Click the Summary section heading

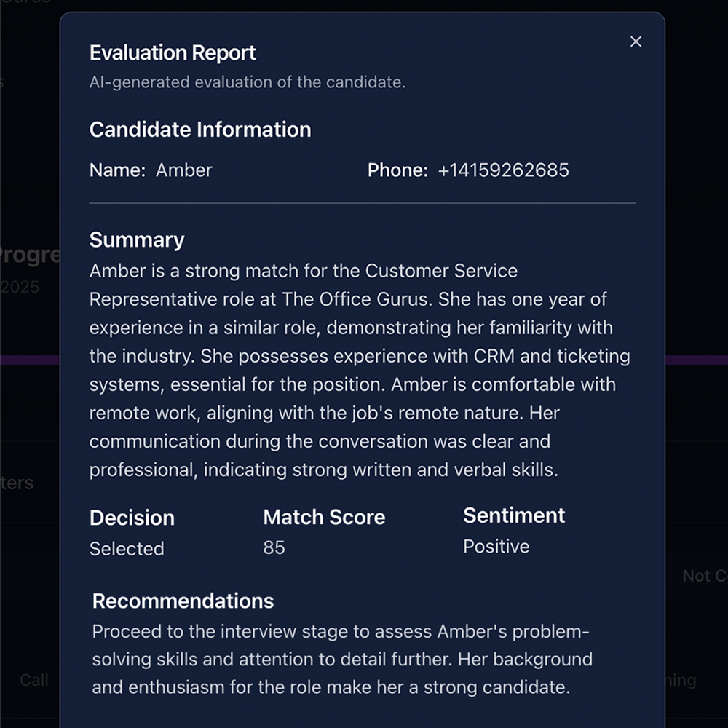(136, 240)
